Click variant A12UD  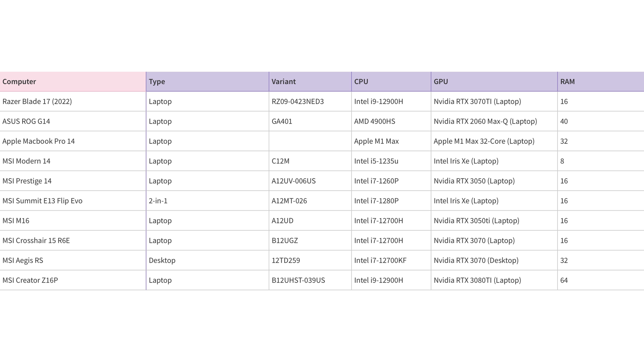310,221
